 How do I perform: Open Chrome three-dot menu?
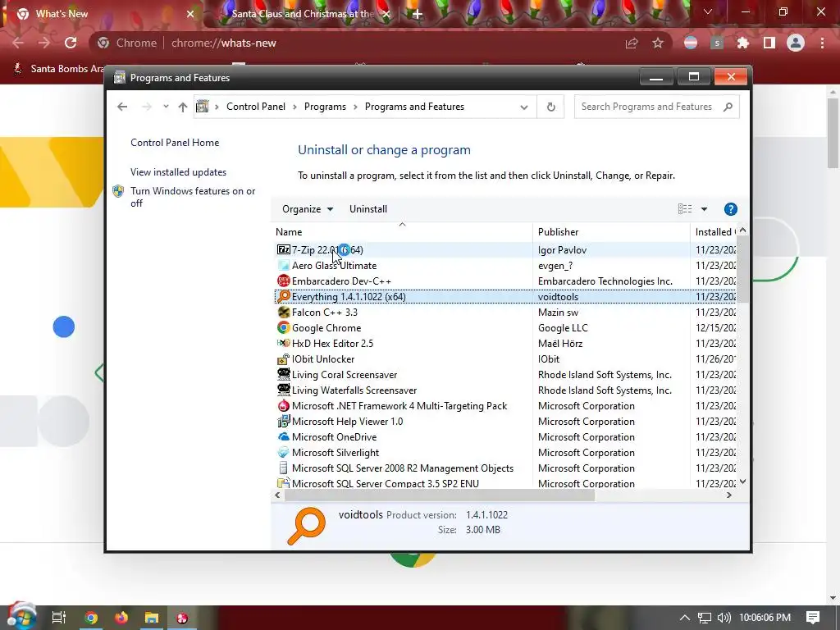(822, 43)
